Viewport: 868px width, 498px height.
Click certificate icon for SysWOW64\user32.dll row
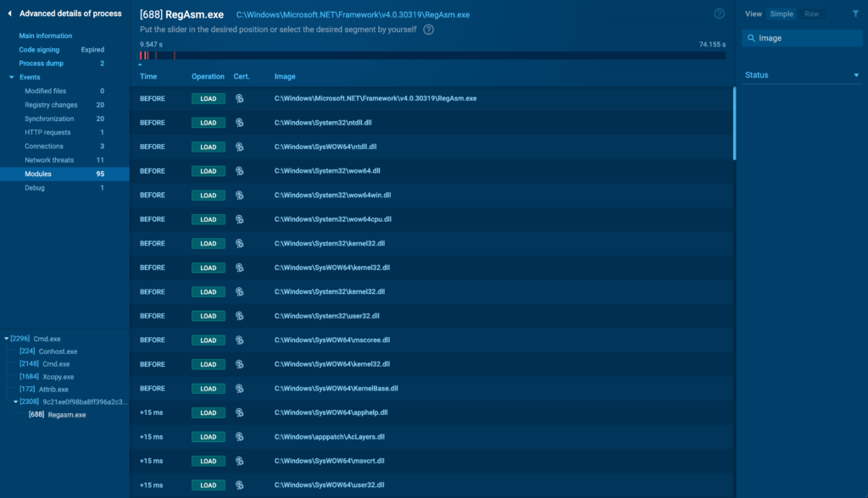point(240,485)
